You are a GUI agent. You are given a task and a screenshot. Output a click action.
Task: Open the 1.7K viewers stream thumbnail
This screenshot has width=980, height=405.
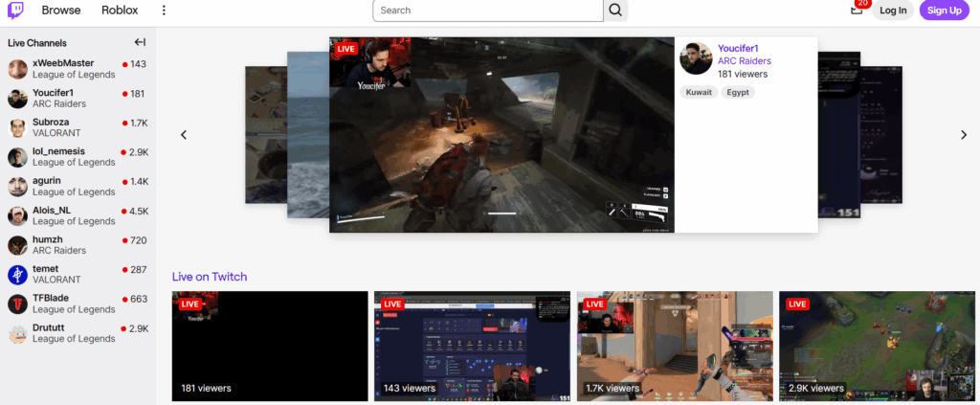(x=675, y=346)
